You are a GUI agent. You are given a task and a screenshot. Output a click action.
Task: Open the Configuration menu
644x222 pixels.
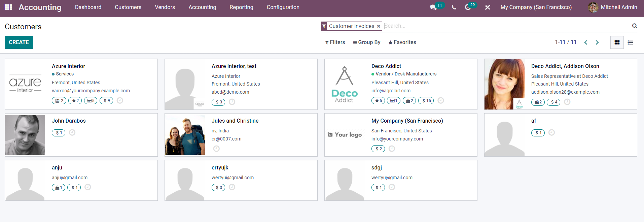pyautogui.click(x=283, y=7)
